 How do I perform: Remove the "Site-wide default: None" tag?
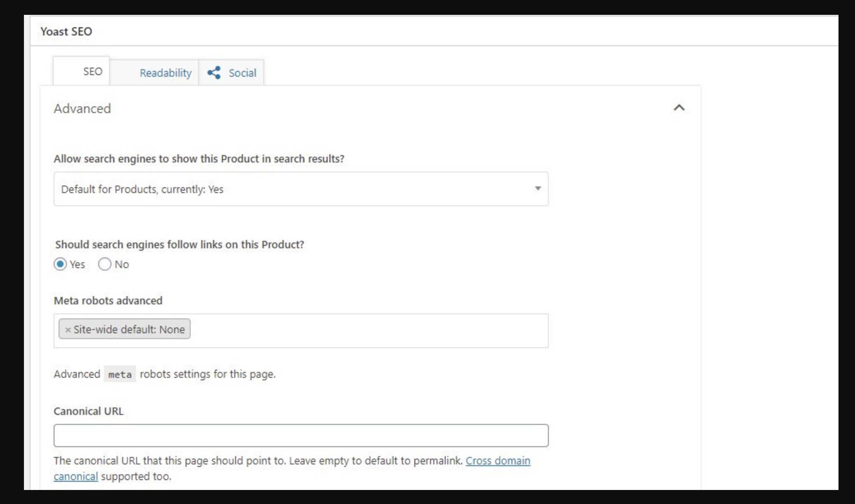(x=68, y=329)
